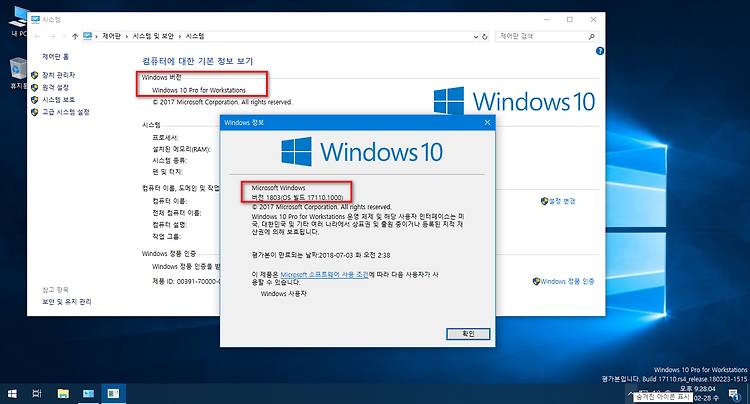The image size is (750, 404).
Task: Refresh the System control panel page
Action: click(x=485, y=36)
